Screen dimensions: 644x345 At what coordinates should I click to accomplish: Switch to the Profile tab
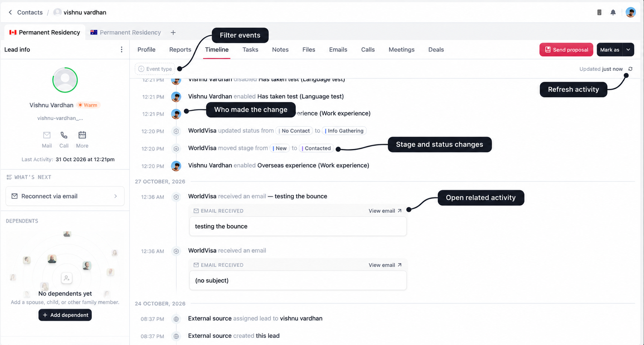point(146,50)
